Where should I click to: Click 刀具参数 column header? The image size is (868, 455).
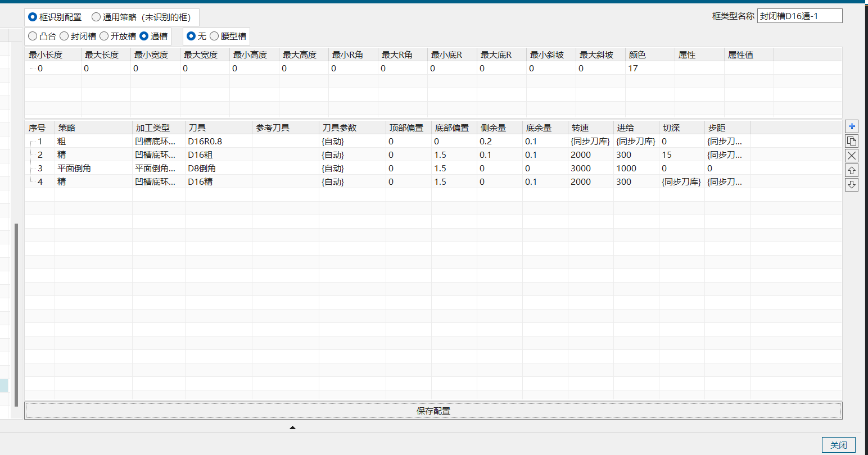point(352,128)
